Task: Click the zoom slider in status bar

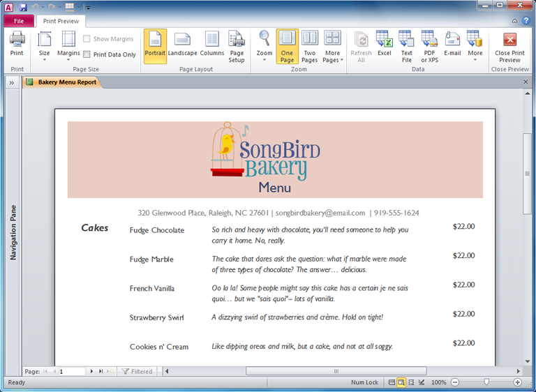Action: pyautogui.click(x=486, y=382)
